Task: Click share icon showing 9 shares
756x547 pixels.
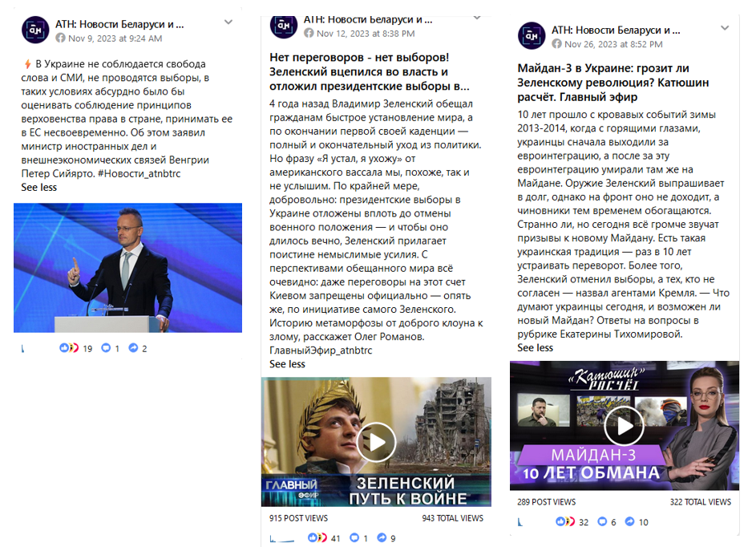Action: pyautogui.click(x=382, y=537)
